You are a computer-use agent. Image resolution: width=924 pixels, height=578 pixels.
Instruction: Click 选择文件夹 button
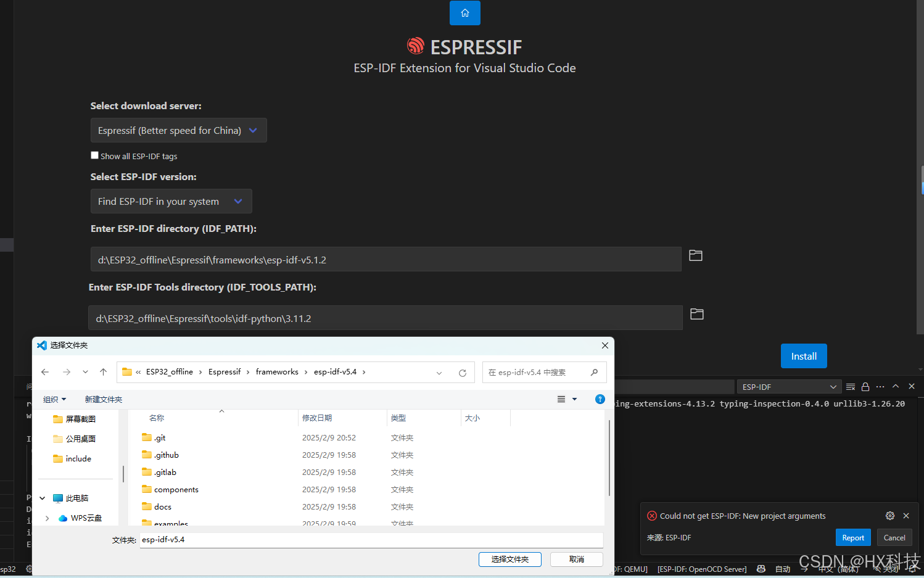[x=510, y=559]
